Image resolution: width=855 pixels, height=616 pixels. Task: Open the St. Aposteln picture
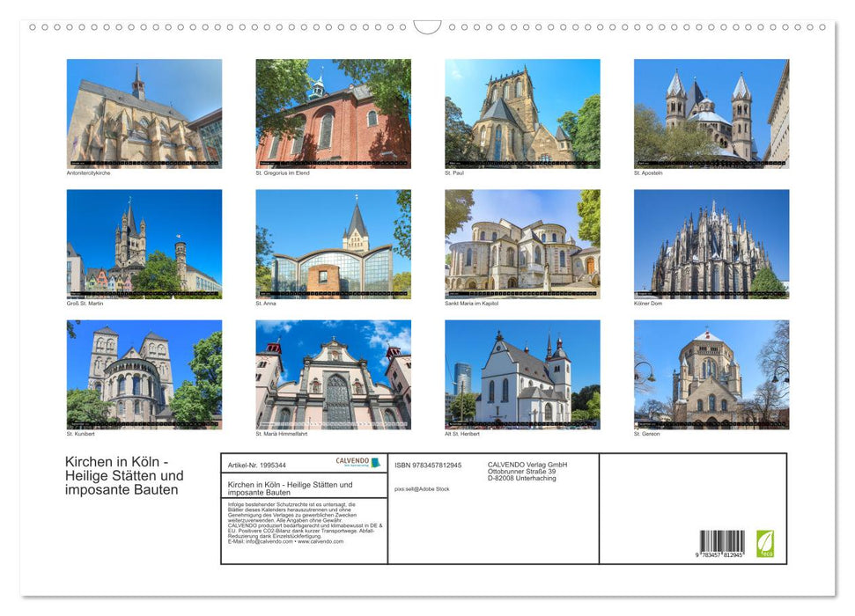[x=710, y=113]
